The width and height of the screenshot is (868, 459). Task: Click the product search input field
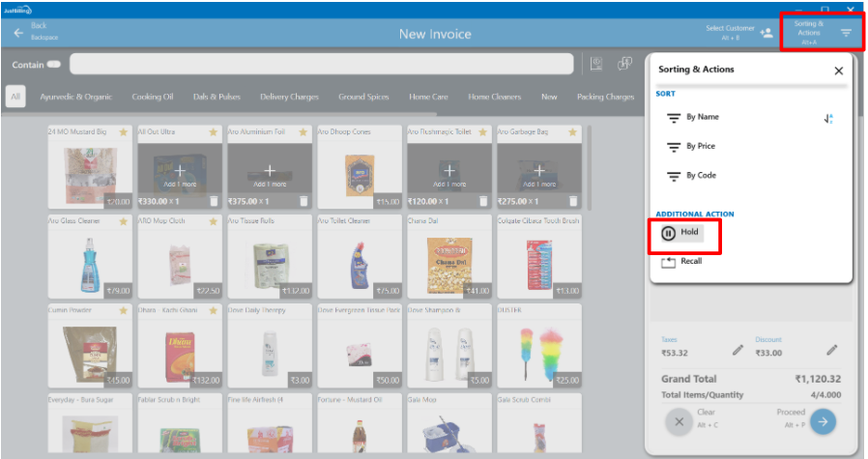(x=325, y=65)
